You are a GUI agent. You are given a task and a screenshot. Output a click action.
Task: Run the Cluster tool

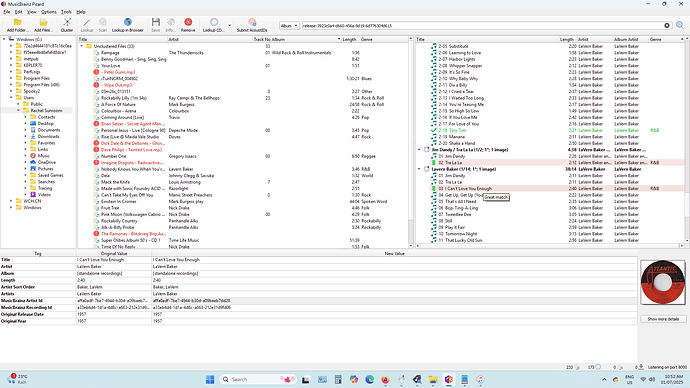tap(67, 25)
